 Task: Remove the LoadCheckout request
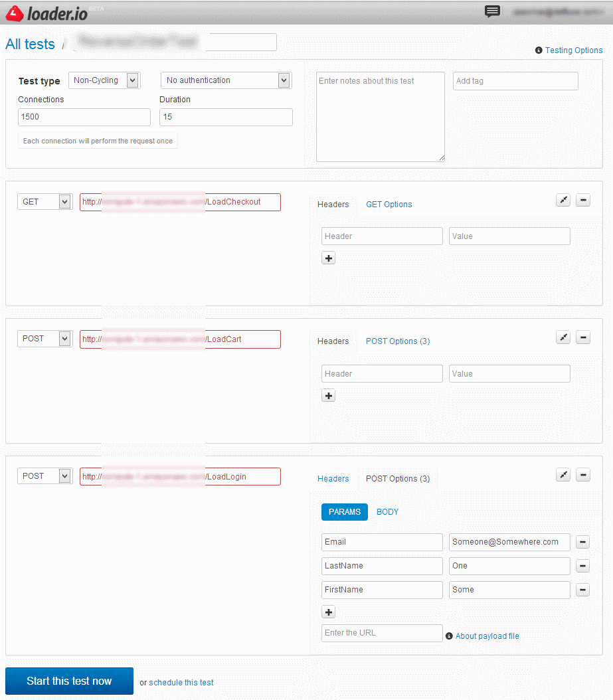click(582, 200)
